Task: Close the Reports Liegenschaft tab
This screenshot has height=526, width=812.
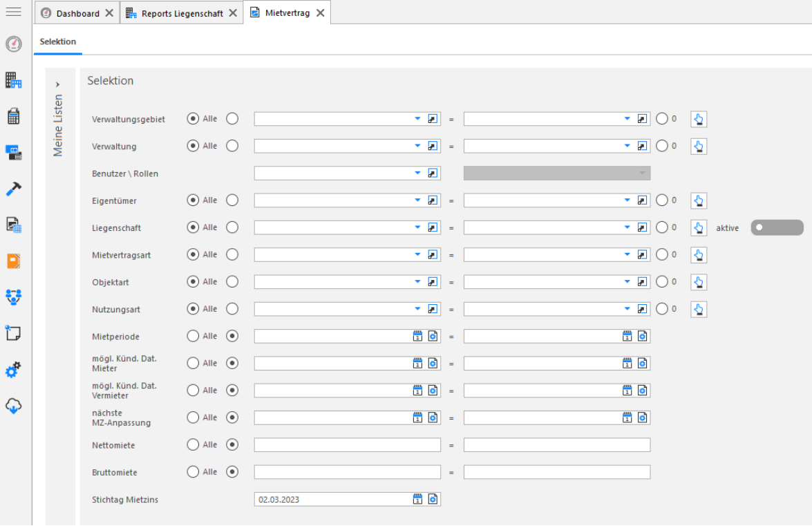Action: (233, 13)
